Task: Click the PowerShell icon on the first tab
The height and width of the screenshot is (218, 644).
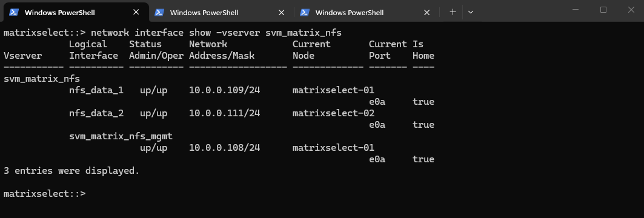Action: 14,12
